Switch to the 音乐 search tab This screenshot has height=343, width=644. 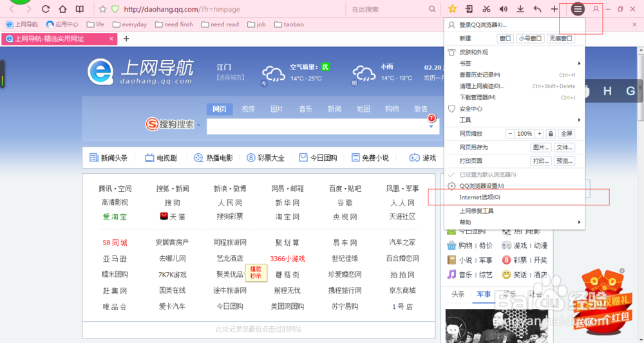click(x=305, y=109)
